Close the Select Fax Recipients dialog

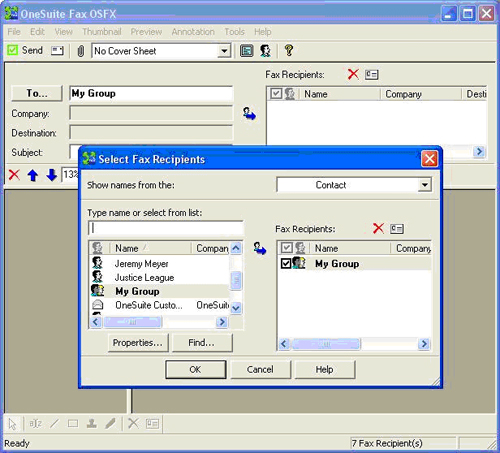click(x=429, y=159)
